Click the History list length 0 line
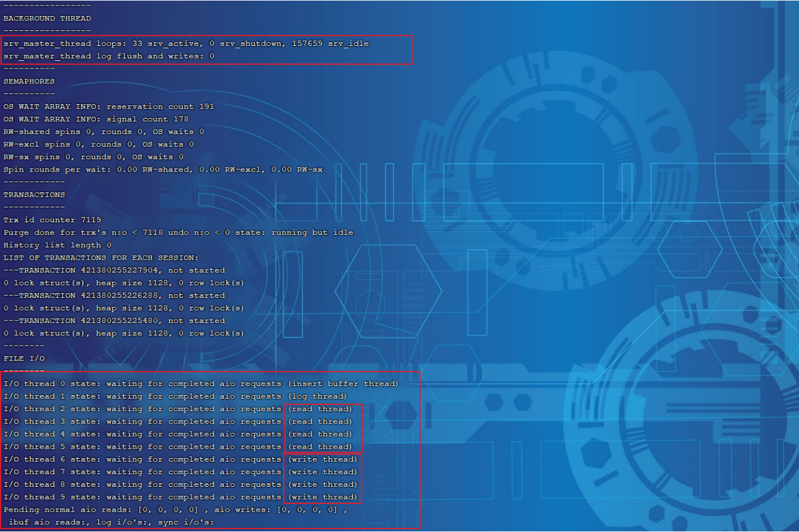Screen dimensions: 799x532 [x=57, y=245]
